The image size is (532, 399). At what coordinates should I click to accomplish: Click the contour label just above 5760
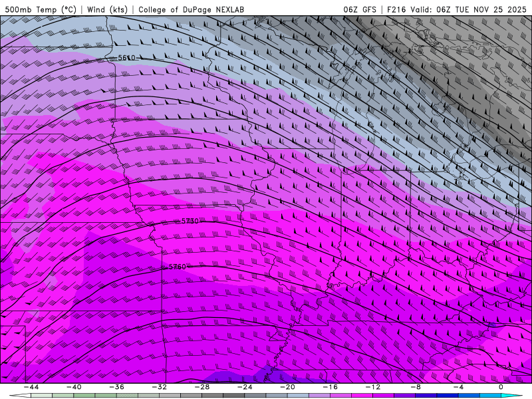click(x=190, y=221)
